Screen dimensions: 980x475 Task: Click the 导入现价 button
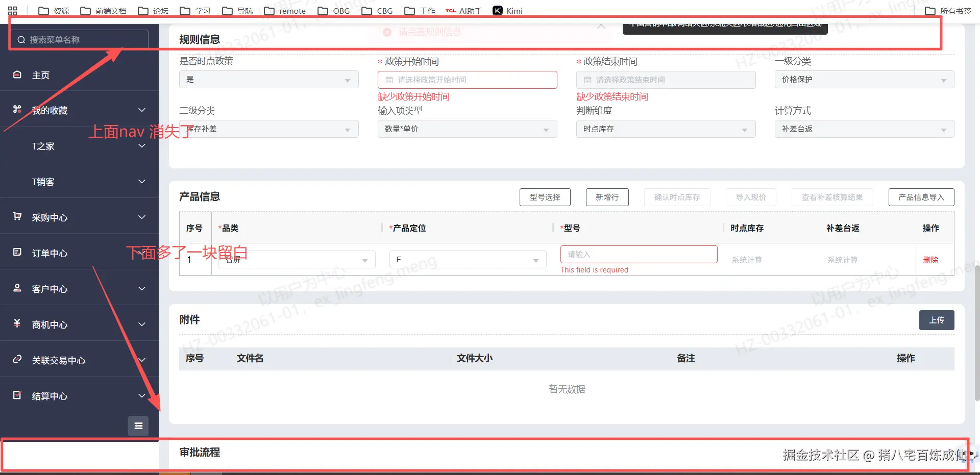point(751,197)
